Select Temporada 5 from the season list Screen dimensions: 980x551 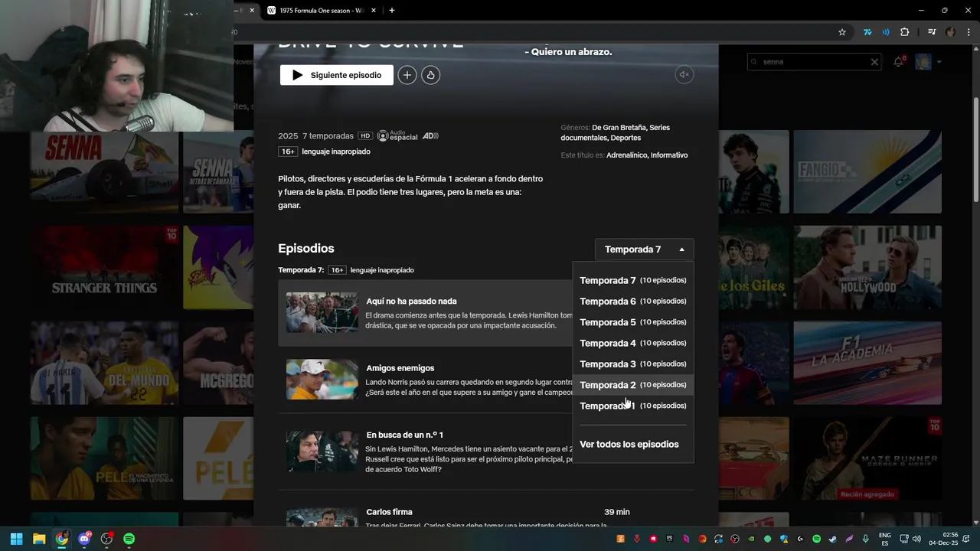(x=633, y=322)
